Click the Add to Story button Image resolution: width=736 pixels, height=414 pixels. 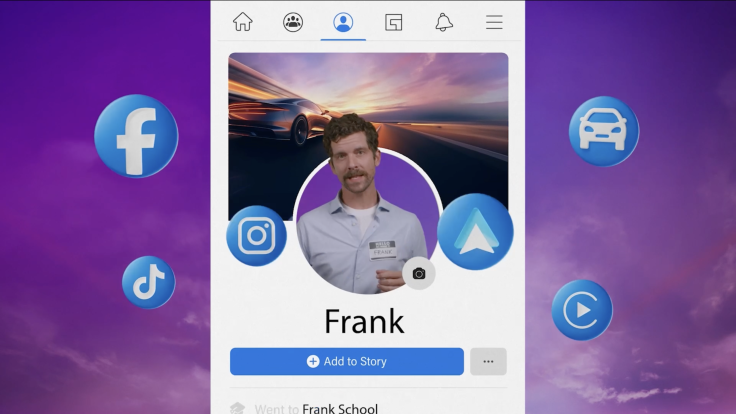coord(347,361)
